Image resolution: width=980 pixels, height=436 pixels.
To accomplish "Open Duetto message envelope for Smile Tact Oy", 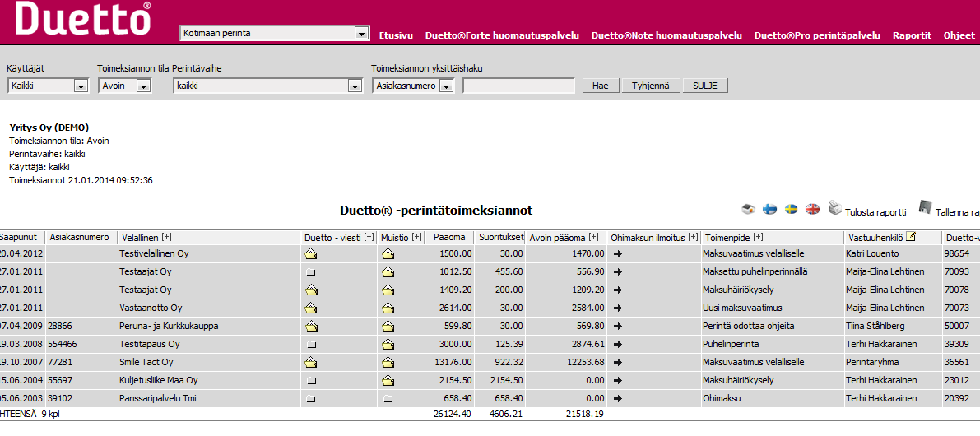I will coord(311,362).
